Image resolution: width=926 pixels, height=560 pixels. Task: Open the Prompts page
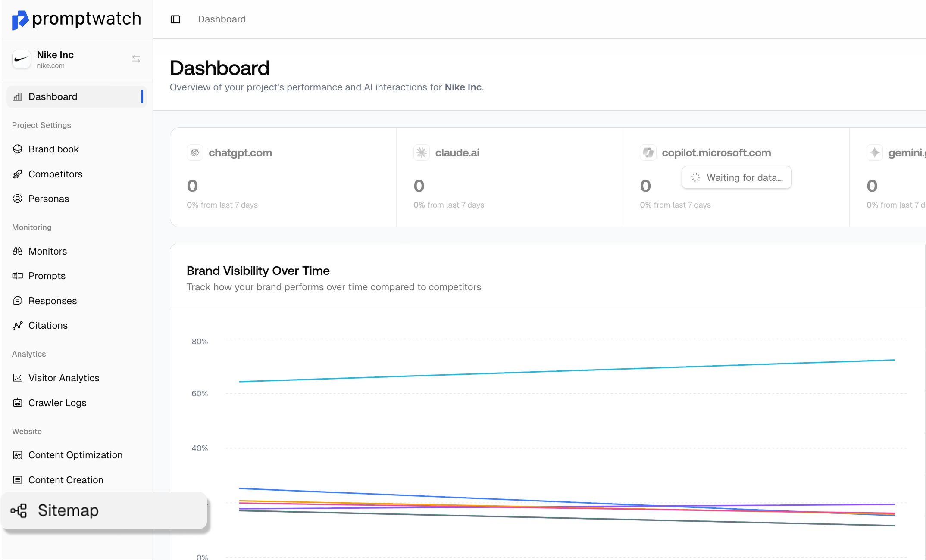tap(47, 276)
